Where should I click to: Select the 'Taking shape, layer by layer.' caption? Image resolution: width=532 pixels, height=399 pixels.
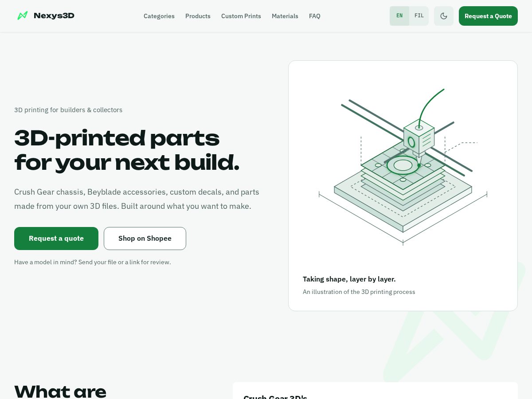(x=349, y=279)
